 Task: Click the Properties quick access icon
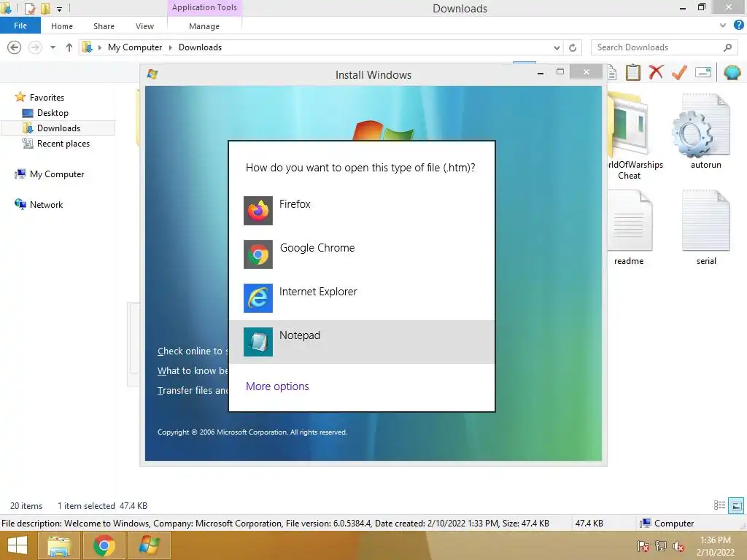[30, 8]
